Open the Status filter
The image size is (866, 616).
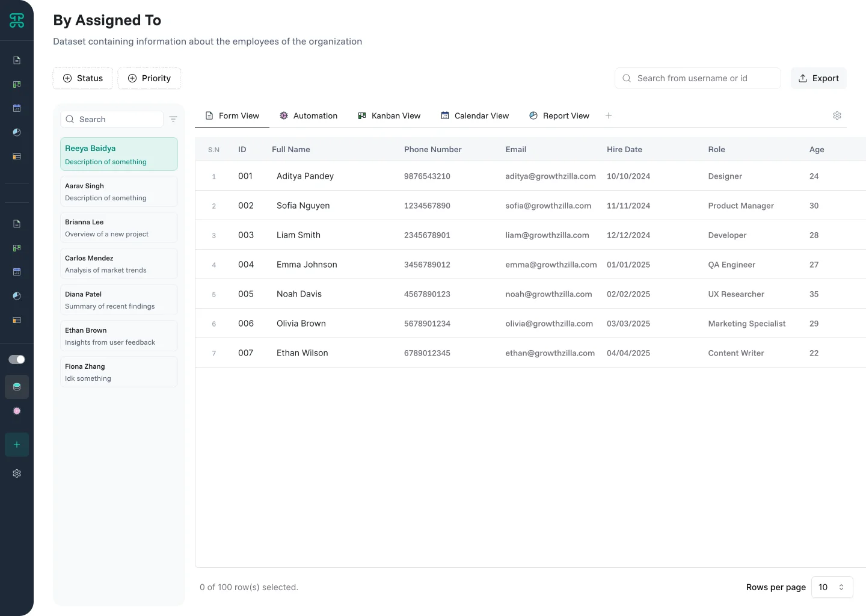click(83, 78)
